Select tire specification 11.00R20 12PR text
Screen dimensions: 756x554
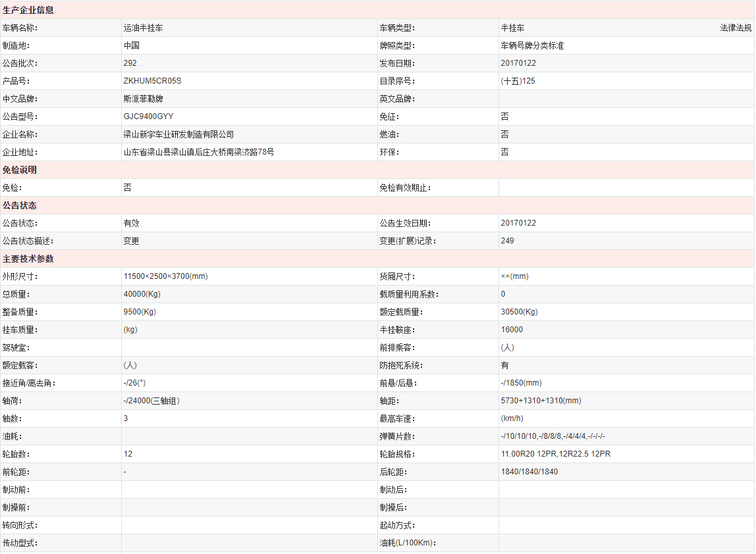click(x=528, y=455)
